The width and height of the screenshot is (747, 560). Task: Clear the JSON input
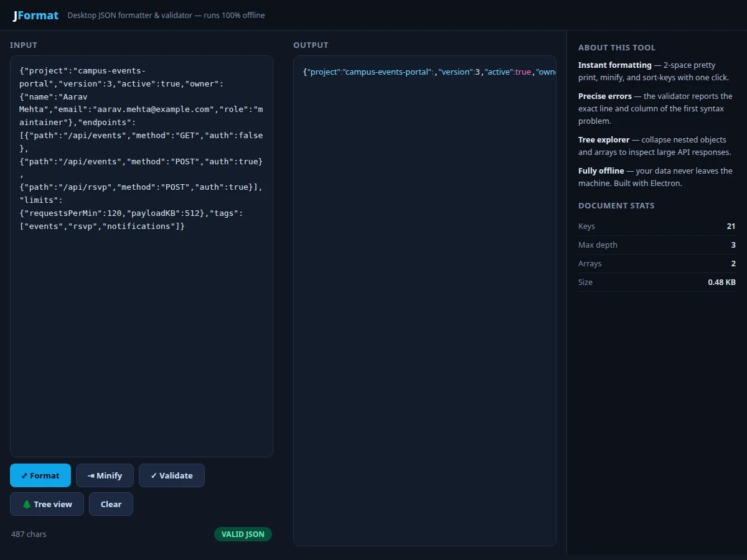(x=111, y=504)
